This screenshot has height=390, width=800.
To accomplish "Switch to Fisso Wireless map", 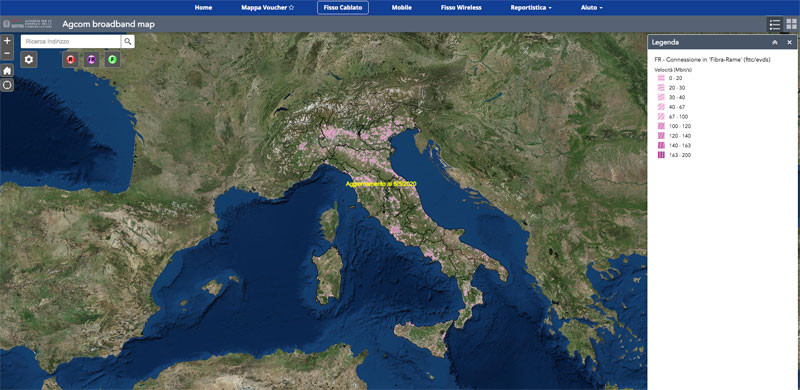I will click(461, 8).
